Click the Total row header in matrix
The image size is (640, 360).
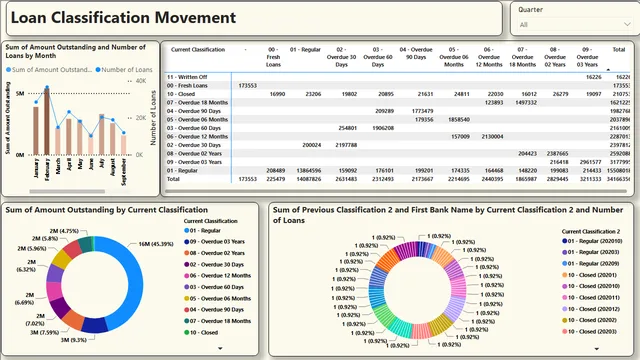point(173,179)
